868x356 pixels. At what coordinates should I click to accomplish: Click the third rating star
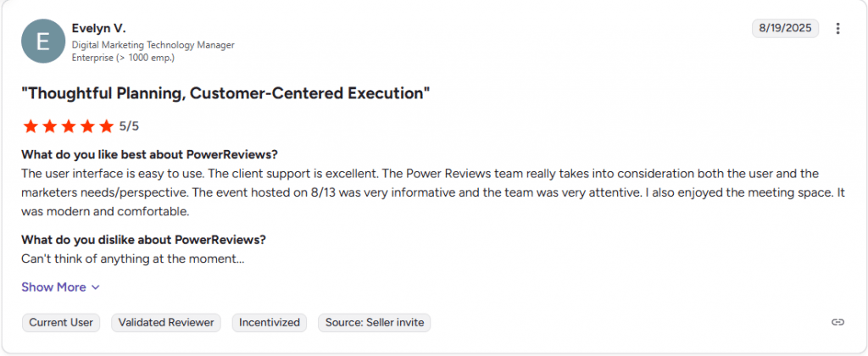point(68,126)
